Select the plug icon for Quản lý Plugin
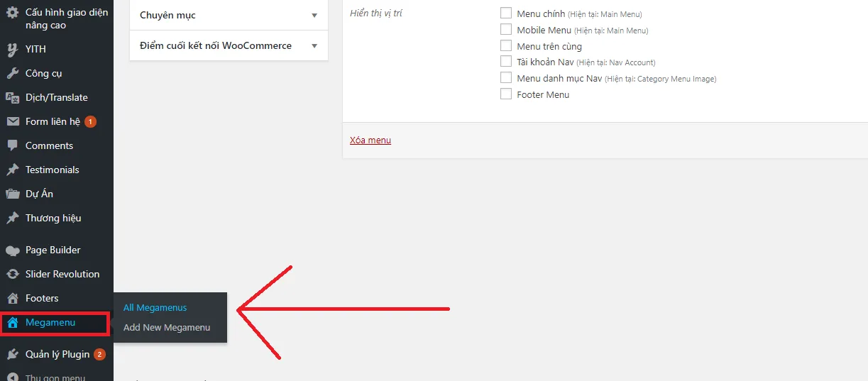 [x=12, y=354]
